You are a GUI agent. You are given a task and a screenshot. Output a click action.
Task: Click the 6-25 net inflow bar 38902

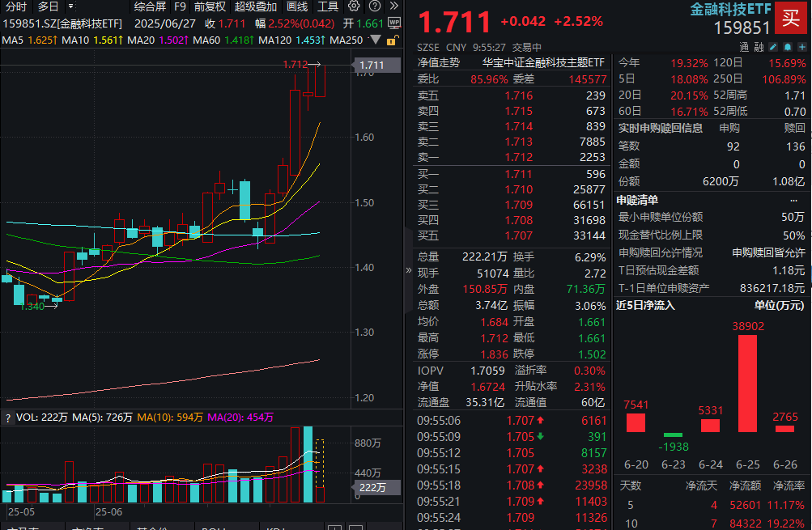click(747, 384)
